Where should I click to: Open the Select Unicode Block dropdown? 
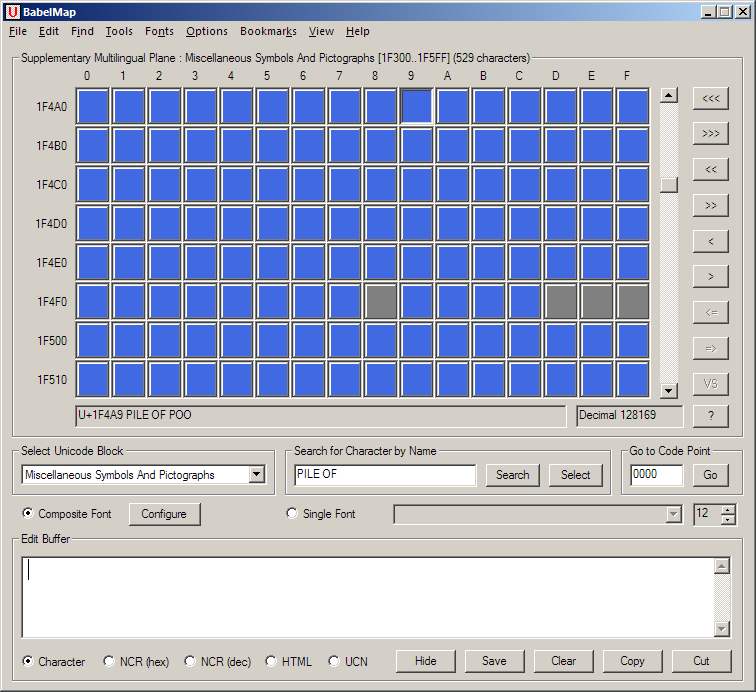(257, 475)
